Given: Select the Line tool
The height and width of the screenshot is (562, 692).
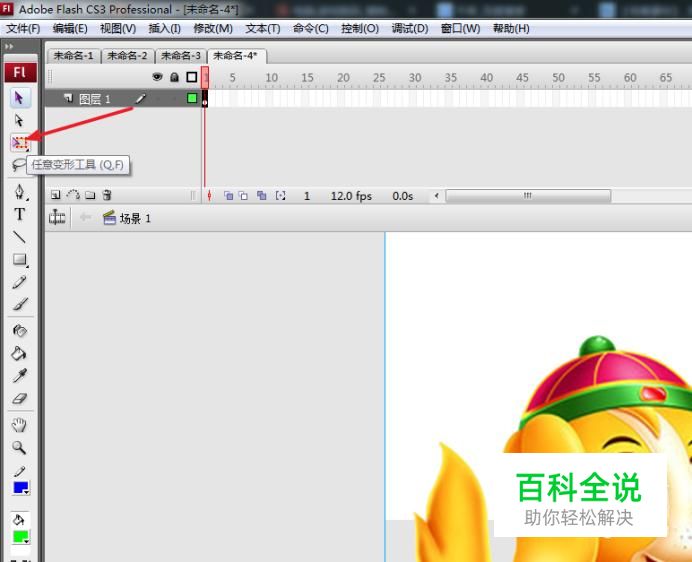Looking at the screenshot, I should tap(19, 237).
